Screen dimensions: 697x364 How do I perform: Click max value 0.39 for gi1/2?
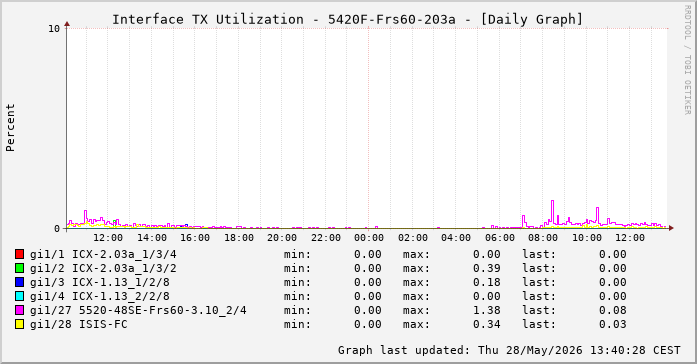click(487, 268)
